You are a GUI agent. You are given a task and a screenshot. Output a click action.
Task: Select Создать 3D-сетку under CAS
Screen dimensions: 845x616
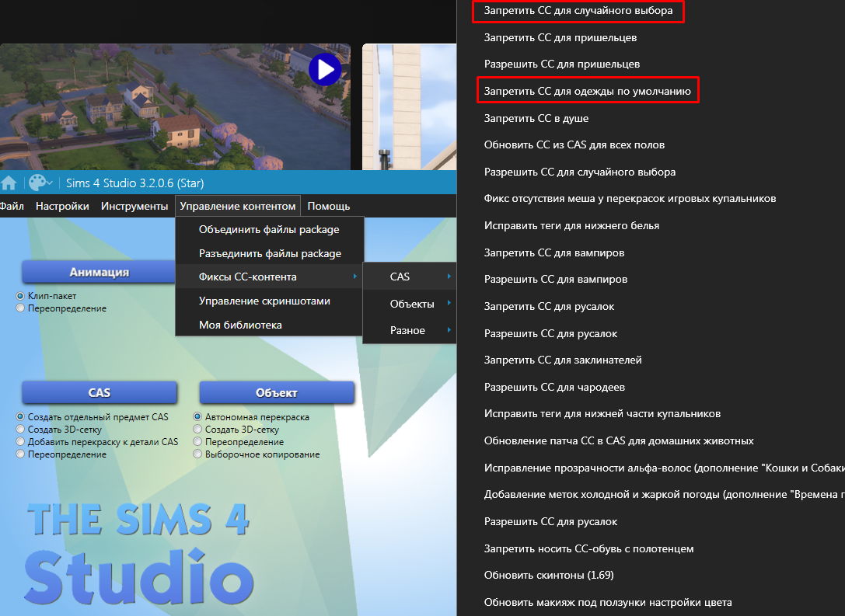click(20, 429)
